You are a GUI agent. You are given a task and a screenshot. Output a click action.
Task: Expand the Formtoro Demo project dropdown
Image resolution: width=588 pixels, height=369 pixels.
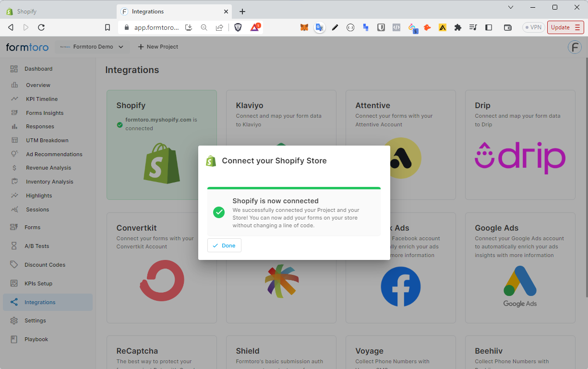(x=92, y=47)
